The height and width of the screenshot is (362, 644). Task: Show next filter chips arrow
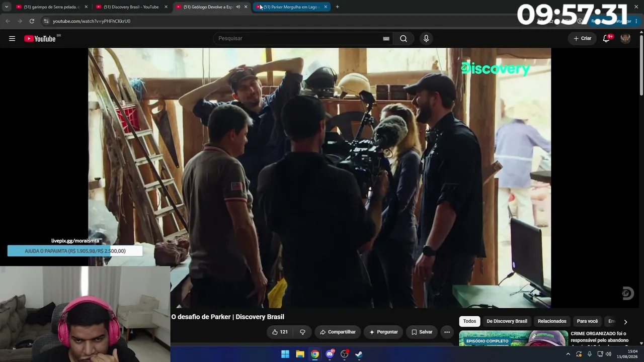pos(625,322)
